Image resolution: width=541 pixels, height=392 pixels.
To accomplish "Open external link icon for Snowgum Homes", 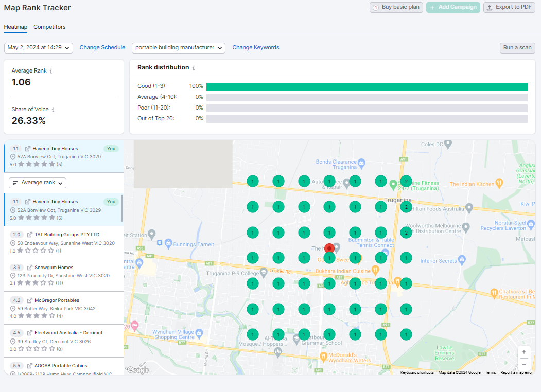I will point(30,268).
